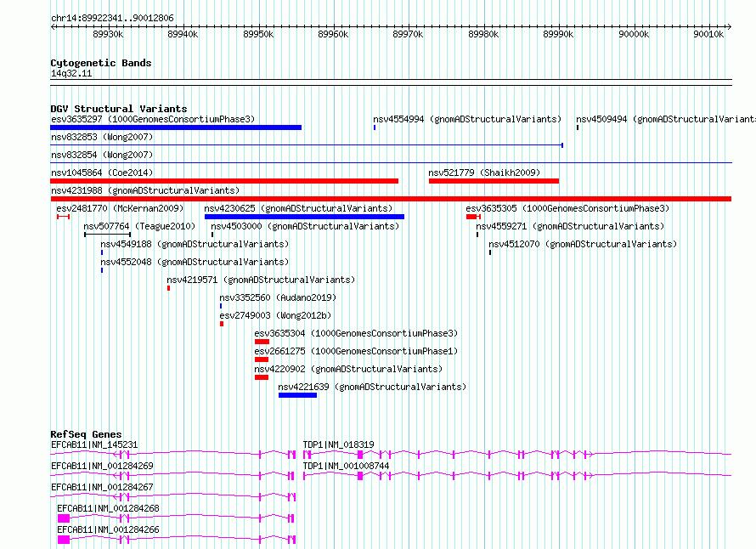Viewport: 756px width, 549px height.
Task: Open the esv3635297 (1000GenomesConsortiumPhase3) label
Action: click(153, 119)
